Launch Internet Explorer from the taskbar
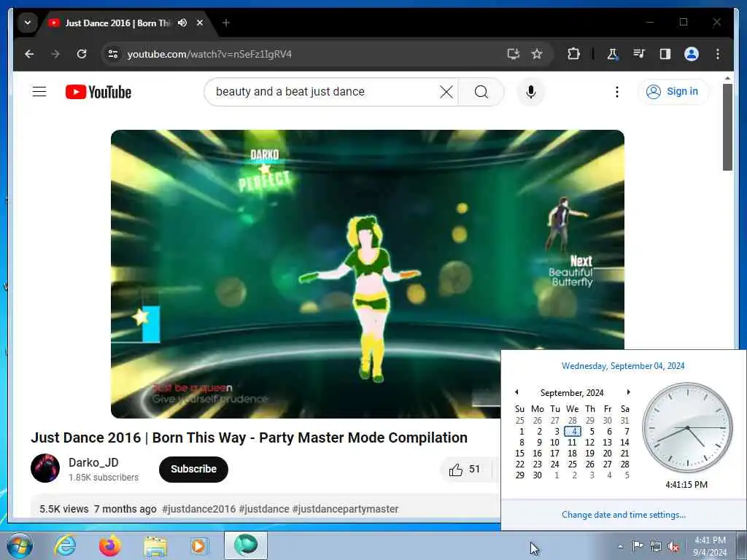This screenshot has height=560, width=747. pos(65,545)
